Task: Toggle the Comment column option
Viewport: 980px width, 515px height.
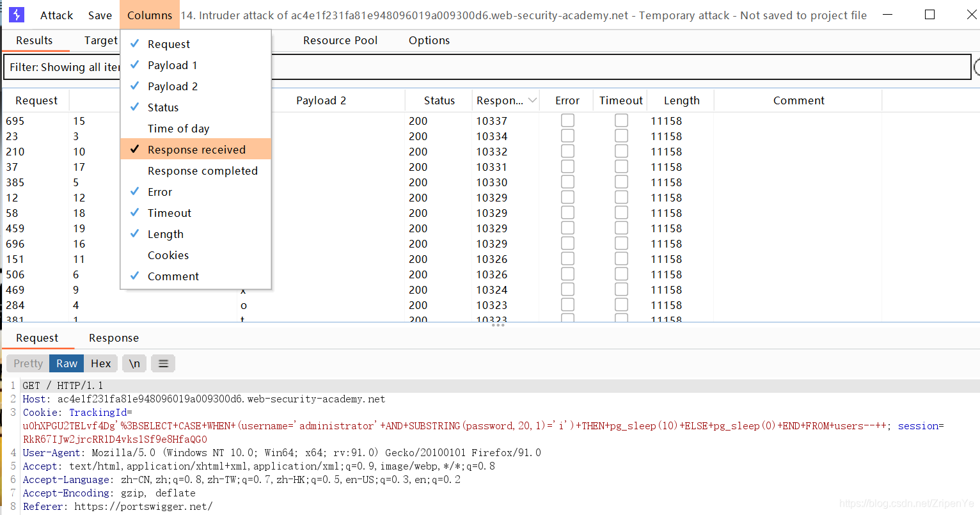Action: (x=196, y=276)
